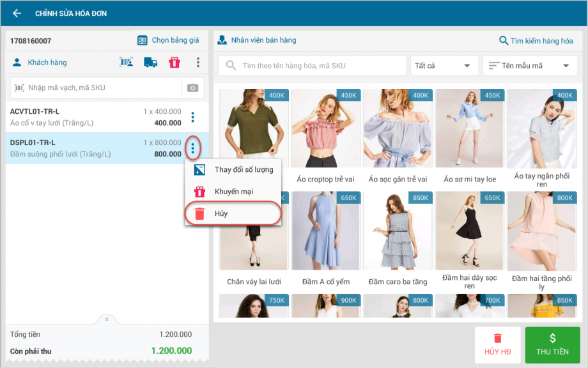Choose Hủy to remove the item
Viewport: 588px width, 368px height.
(233, 213)
